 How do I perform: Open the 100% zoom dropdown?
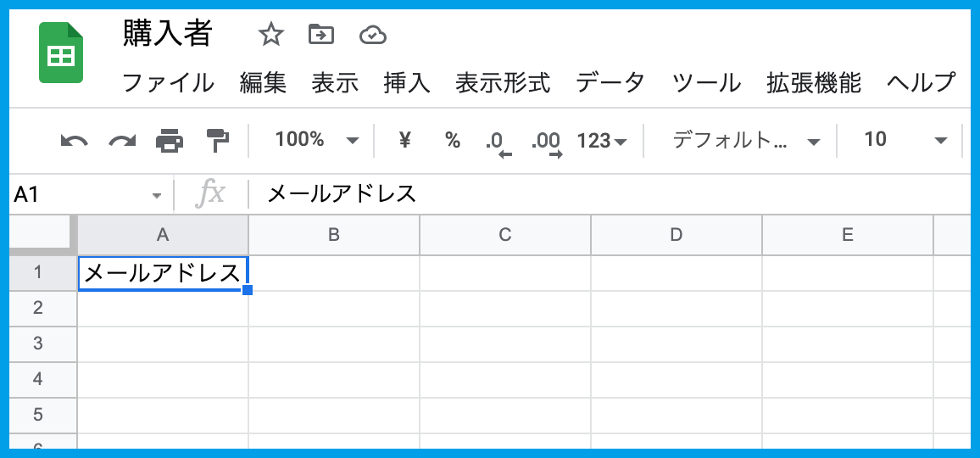click(x=316, y=141)
